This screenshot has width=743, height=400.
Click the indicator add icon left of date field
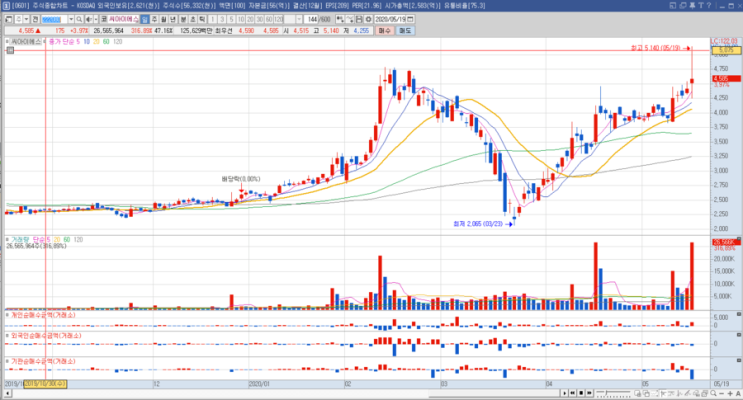pyautogui.click(x=340, y=19)
